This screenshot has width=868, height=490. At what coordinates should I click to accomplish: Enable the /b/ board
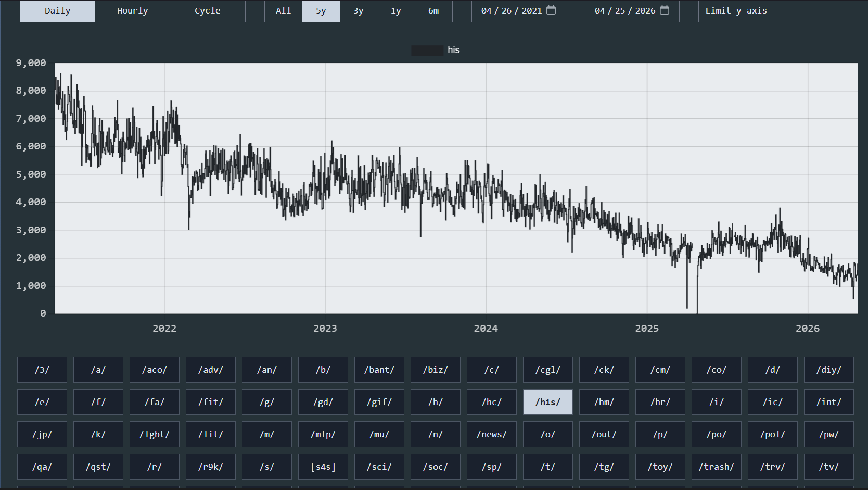[x=323, y=370]
